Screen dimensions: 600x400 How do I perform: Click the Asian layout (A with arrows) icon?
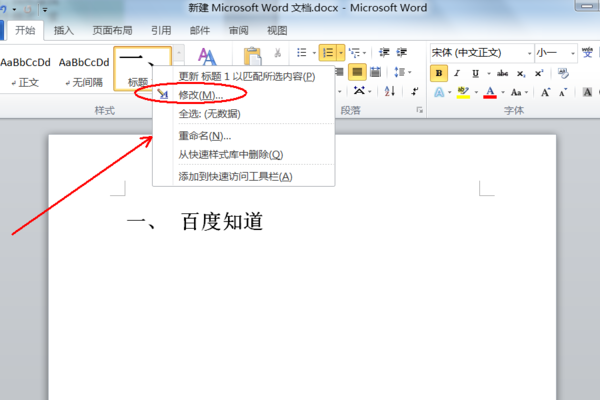pos(359,91)
